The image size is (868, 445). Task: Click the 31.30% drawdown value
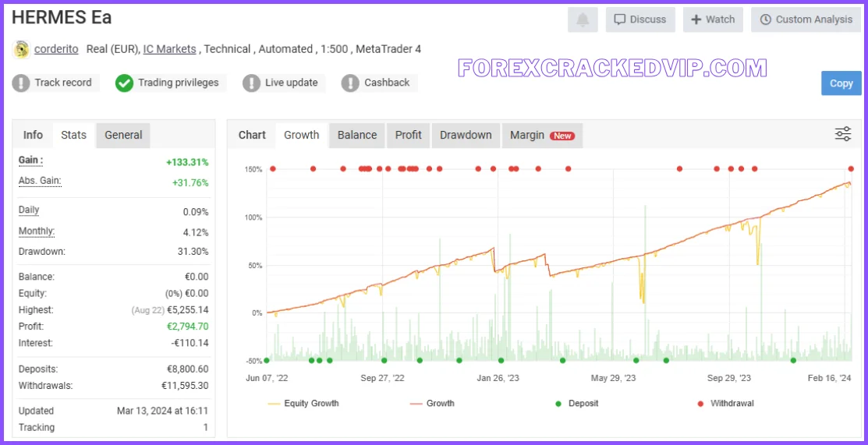pyautogui.click(x=193, y=251)
